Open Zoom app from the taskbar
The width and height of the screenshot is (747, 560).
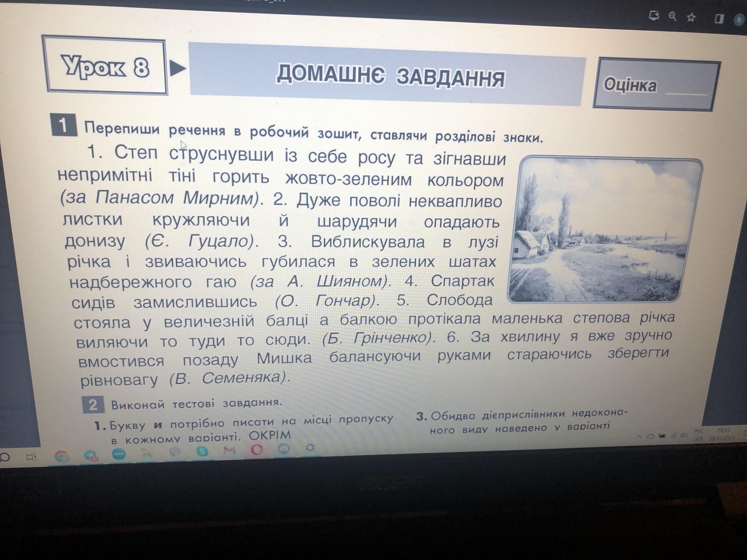coord(119,454)
